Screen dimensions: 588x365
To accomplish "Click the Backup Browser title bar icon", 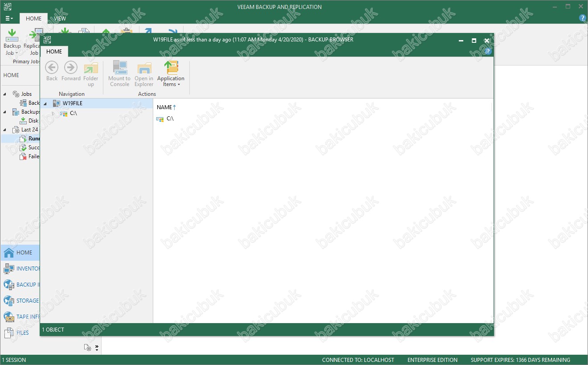I will tap(47, 40).
